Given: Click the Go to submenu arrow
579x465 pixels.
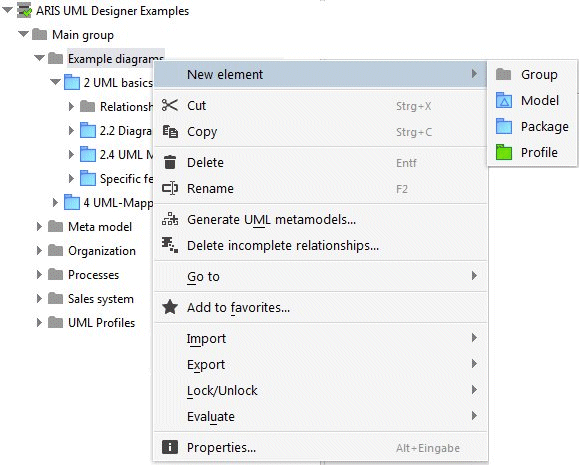Looking at the screenshot, I should click(x=474, y=276).
